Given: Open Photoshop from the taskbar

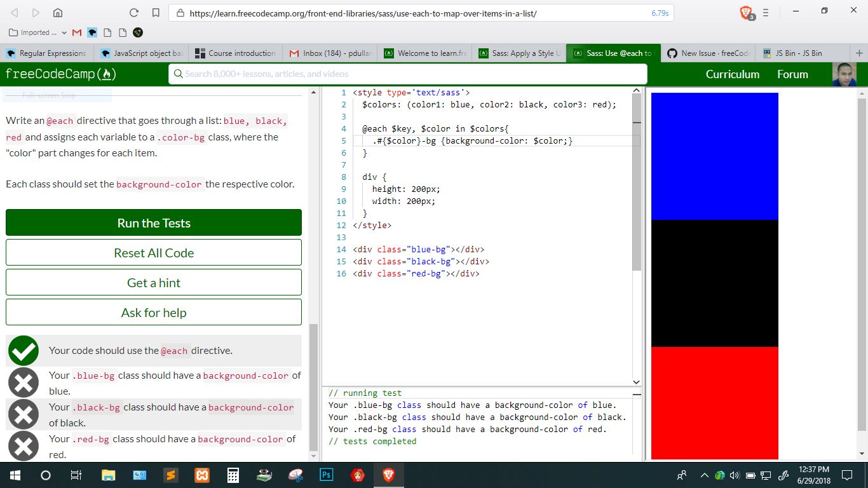Looking at the screenshot, I should [x=327, y=475].
